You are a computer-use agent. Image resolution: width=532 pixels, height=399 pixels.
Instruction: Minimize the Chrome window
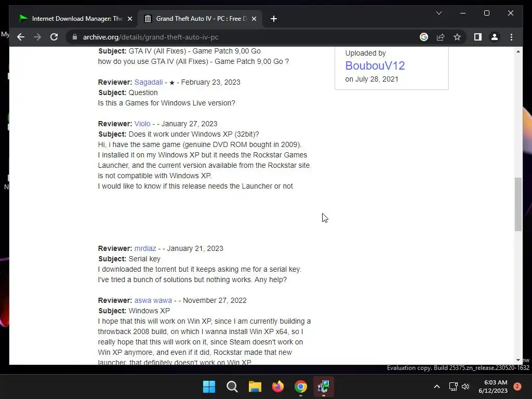463,13
